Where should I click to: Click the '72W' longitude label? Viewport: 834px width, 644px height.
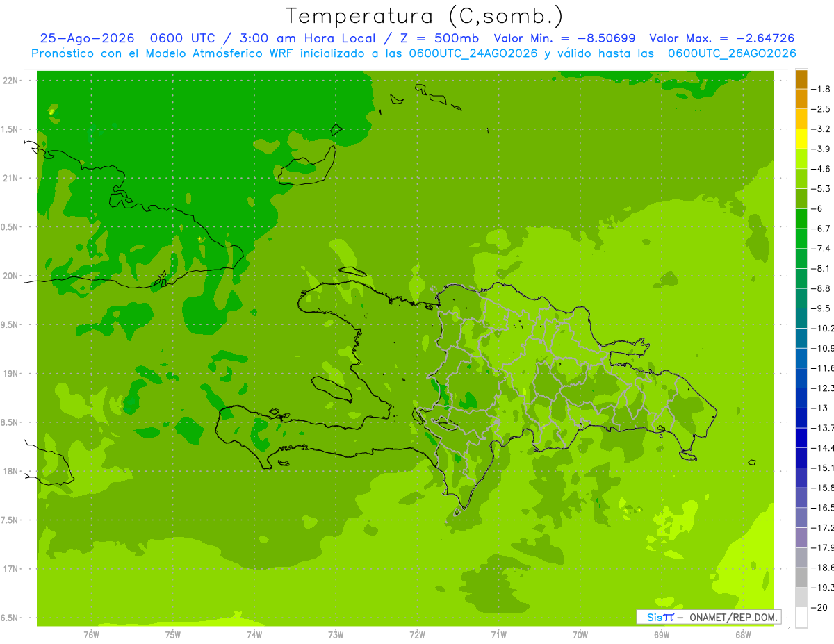417,635
